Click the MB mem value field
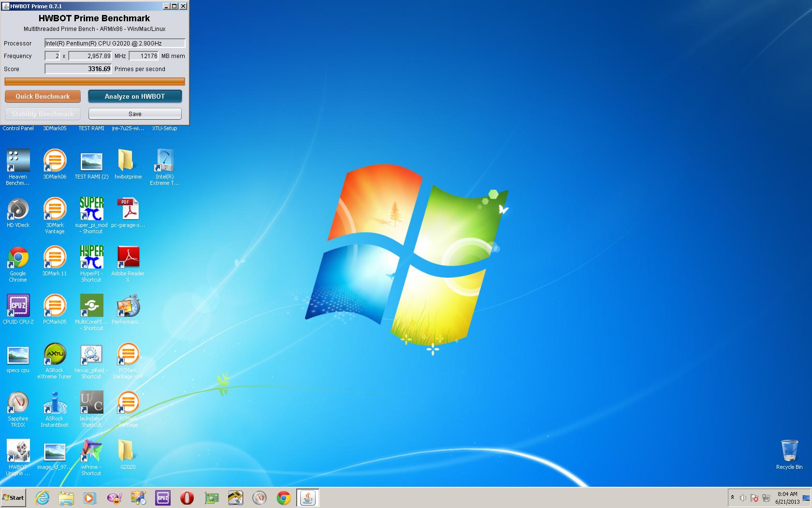This screenshot has width=812, height=508. pyautogui.click(x=144, y=56)
